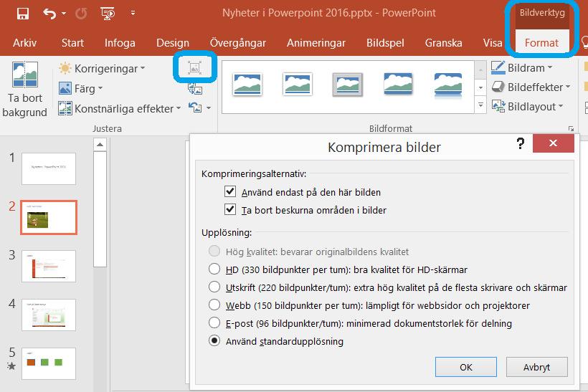The height and width of the screenshot is (392, 588).
Task: Select slide 5 thumbnail
Action: (x=49, y=363)
